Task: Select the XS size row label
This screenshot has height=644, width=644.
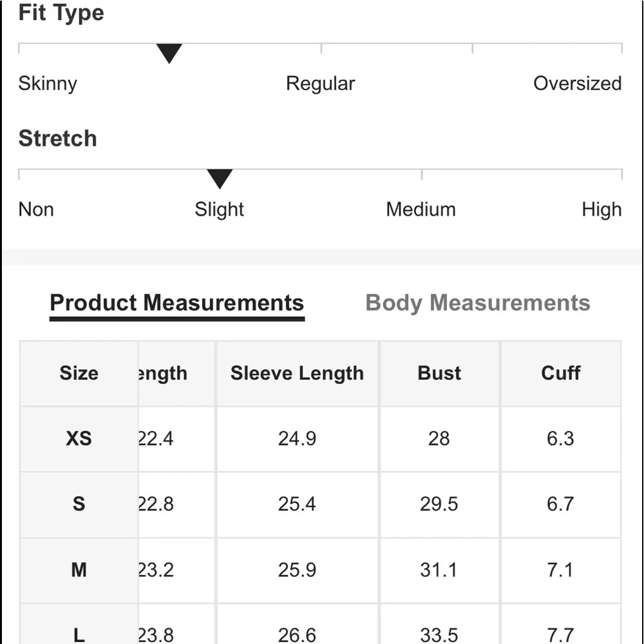Action: (79, 439)
